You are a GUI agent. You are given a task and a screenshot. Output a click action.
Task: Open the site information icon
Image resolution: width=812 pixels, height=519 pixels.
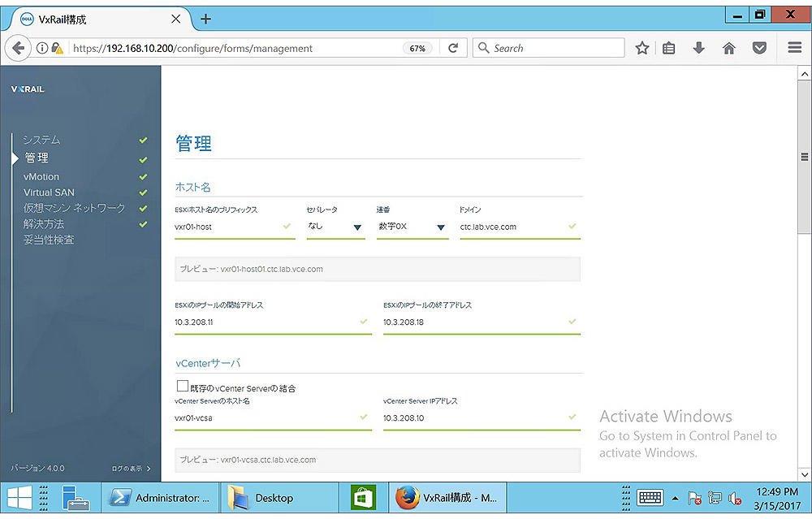(x=42, y=48)
